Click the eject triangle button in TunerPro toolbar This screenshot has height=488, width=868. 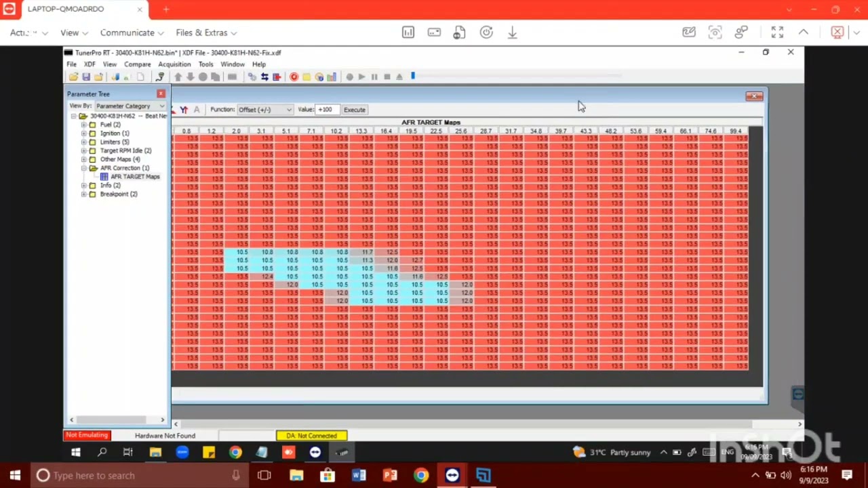[x=399, y=77]
